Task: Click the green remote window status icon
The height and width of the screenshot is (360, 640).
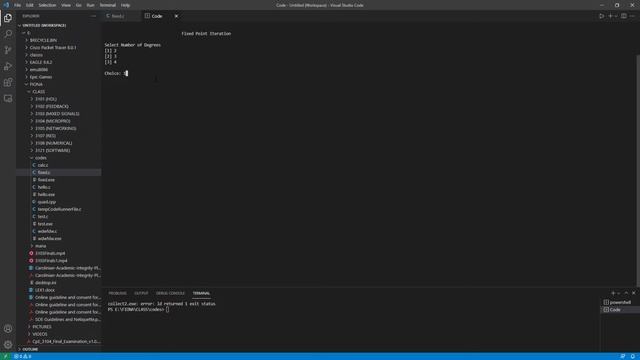Action: (x=5, y=356)
